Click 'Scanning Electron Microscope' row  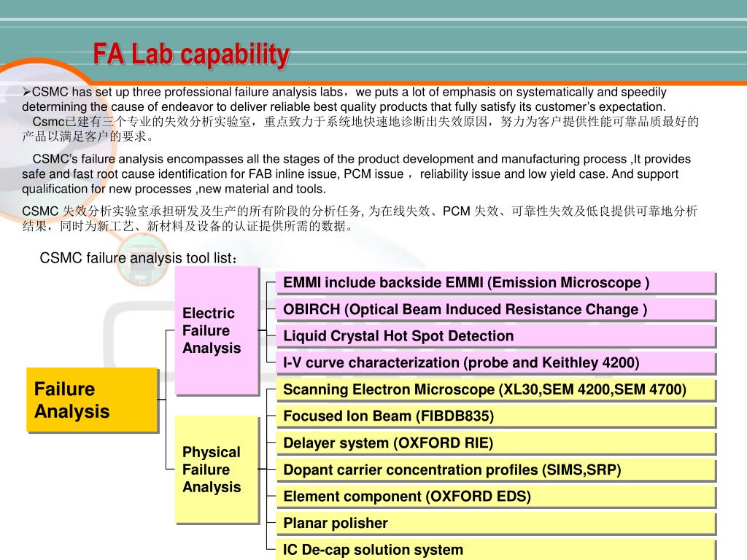click(495, 389)
